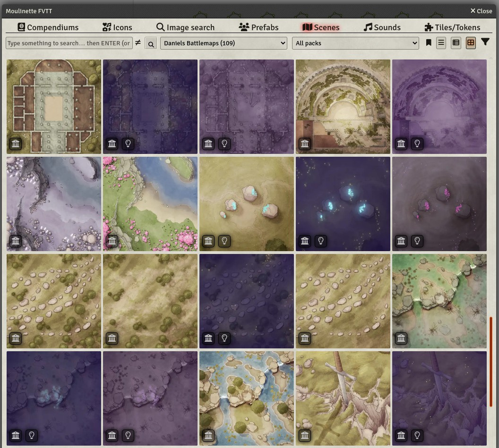Click lightbulb on night-blue rocky ridge map
The height and width of the screenshot is (448, 499).
pyautogui.click(x=32, y=436)
